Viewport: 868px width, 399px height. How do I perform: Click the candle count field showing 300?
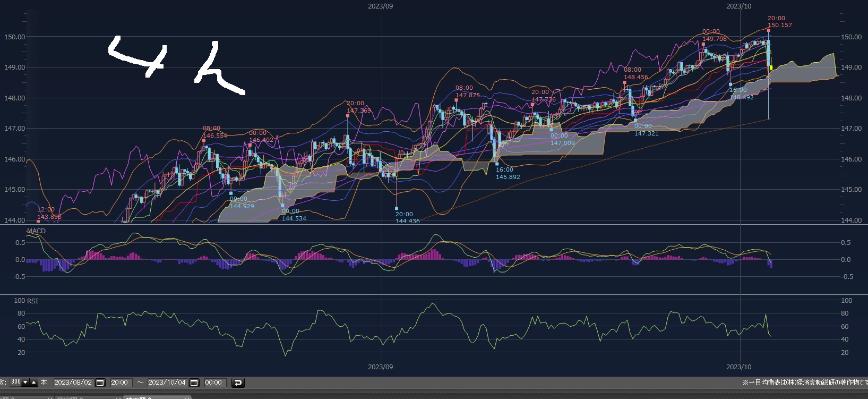tap(15, 383)
